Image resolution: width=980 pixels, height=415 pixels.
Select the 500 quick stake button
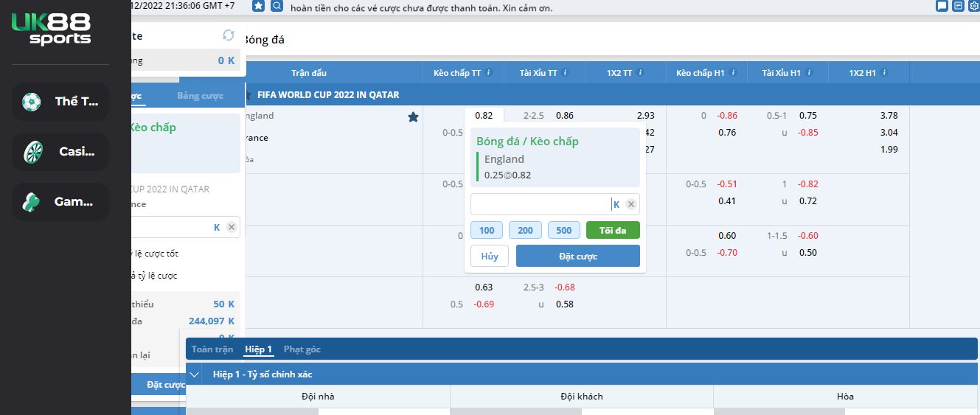pyautogui.click(x=564, y=230)
